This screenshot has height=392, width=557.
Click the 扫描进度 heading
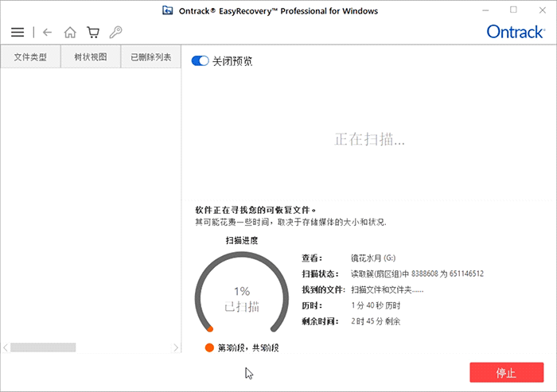coord(242,240)
